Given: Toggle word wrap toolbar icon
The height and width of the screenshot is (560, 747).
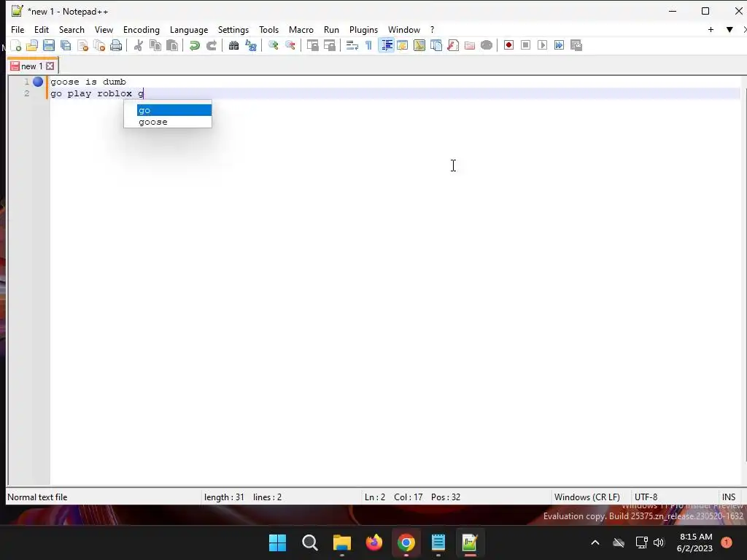Looking at the screenshot, I should click(352, 45).
